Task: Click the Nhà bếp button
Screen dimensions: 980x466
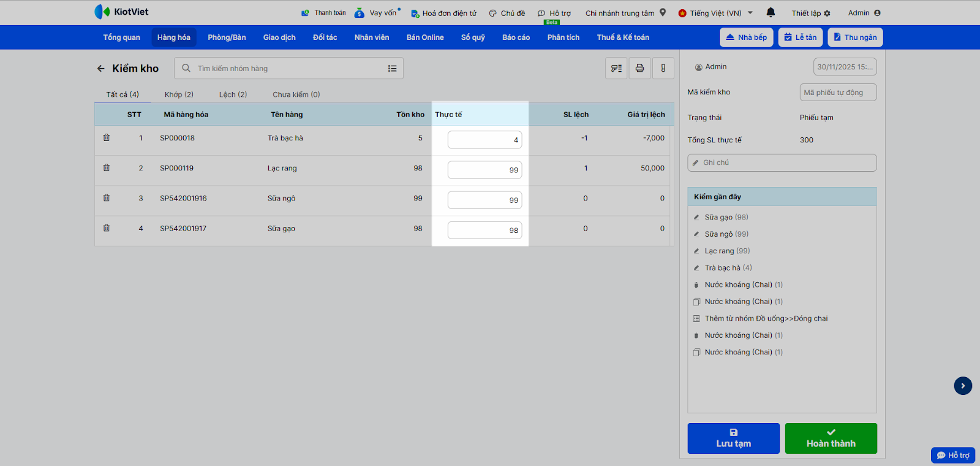Action: [747, 37]
